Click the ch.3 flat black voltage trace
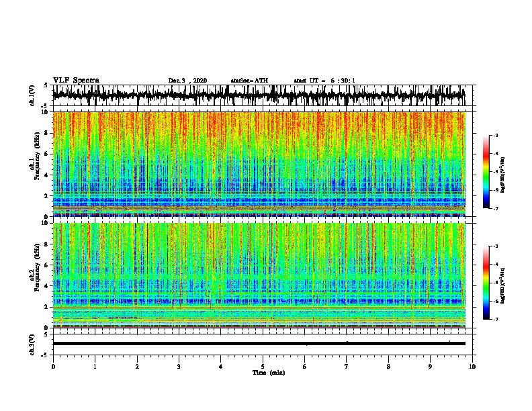The height and width of the screenshot is (411, 532). [259, 344]
